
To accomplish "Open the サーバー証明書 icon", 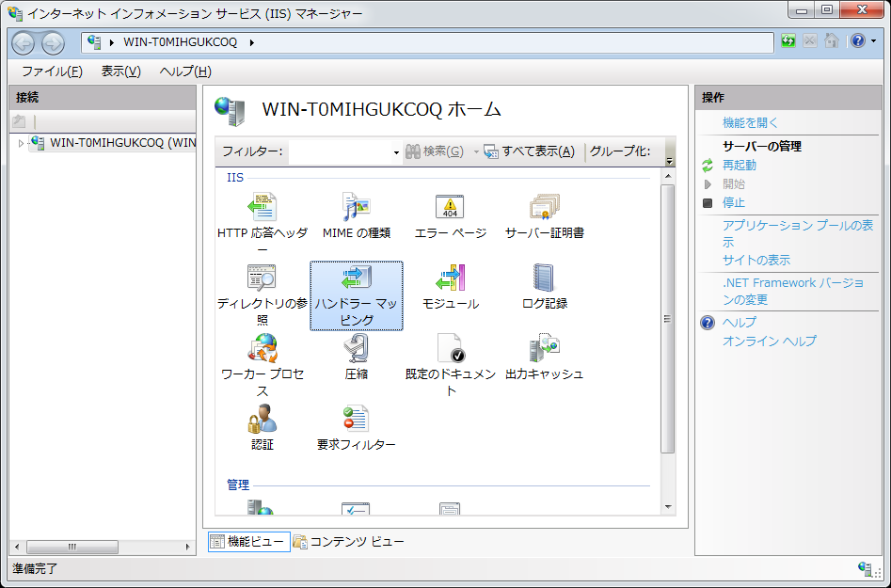I will tap(544, 207).
